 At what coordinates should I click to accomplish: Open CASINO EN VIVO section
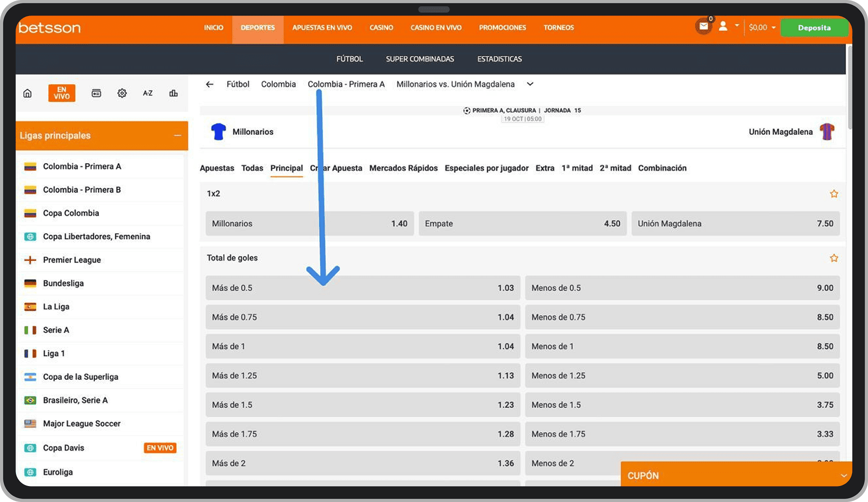click(436, 28)
